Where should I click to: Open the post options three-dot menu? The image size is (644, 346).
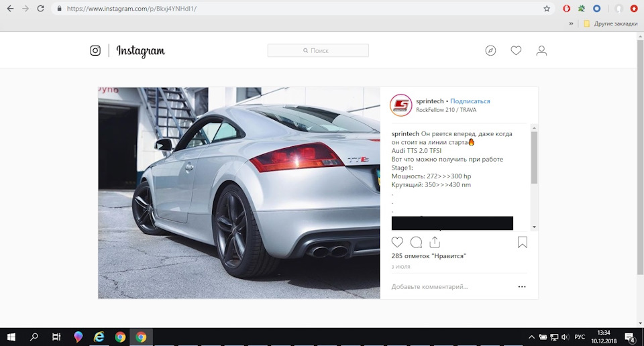[x=522, y=287]
